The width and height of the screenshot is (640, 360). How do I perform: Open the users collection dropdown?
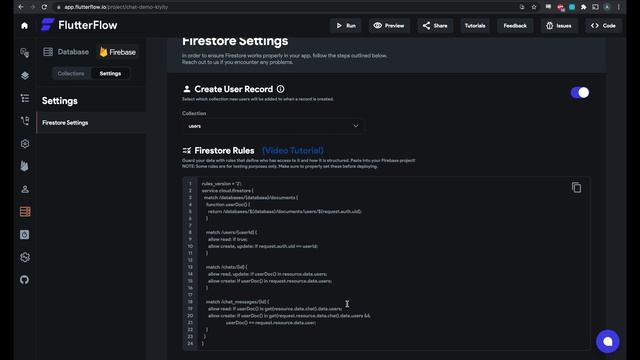pyautogui.click(x=272, y=126)
